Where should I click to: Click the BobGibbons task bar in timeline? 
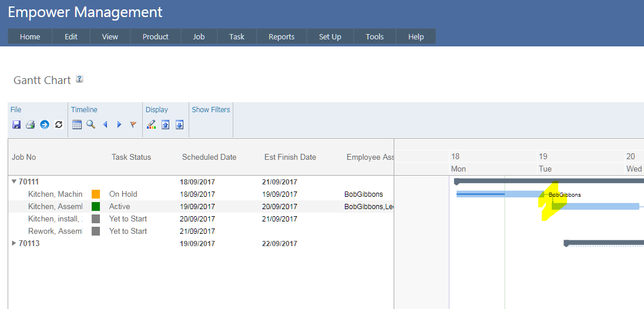498,194
